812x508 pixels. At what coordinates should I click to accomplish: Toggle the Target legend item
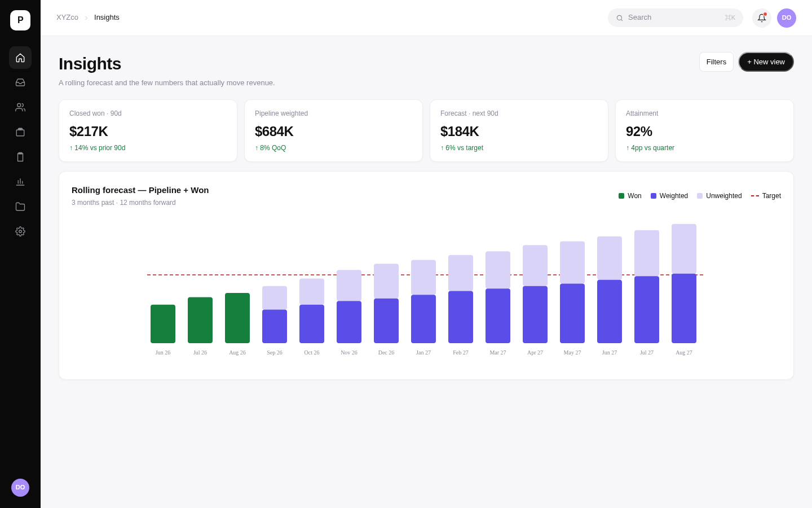coord(766,196)
